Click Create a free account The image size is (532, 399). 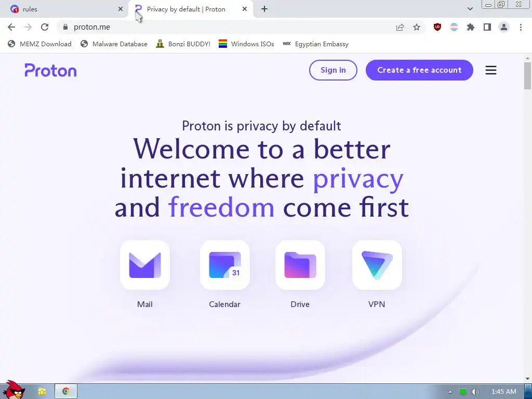[x=419, y=70]
